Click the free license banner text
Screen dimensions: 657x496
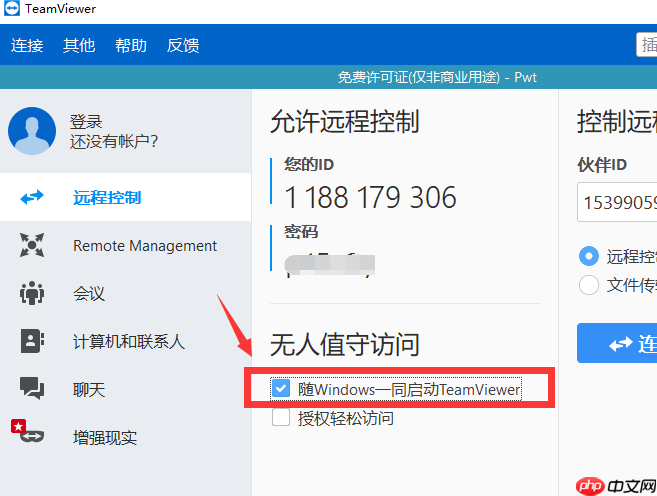click(437, 77)
